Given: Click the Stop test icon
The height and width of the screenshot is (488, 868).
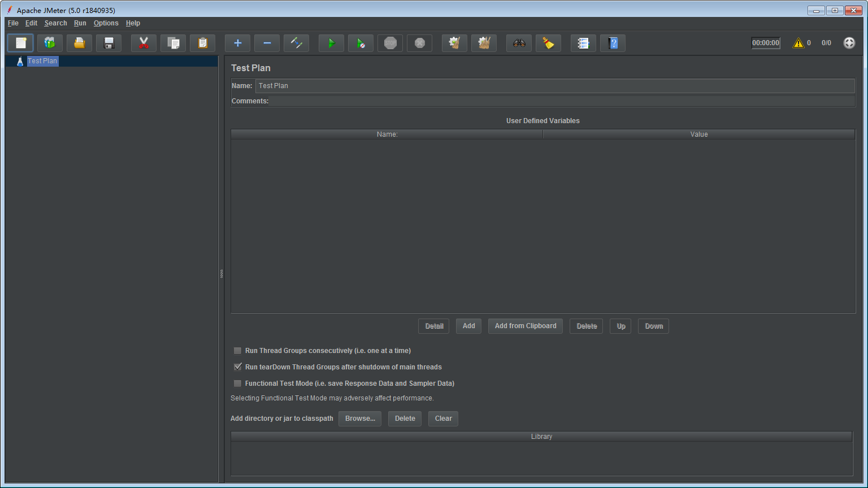Looking at the screenshot, I should (390, 43).
